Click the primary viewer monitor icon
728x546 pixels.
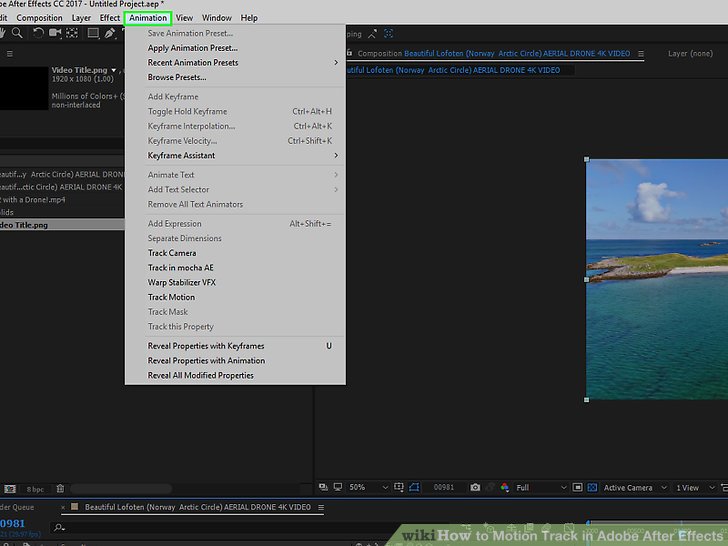click(x=338, y=487)
